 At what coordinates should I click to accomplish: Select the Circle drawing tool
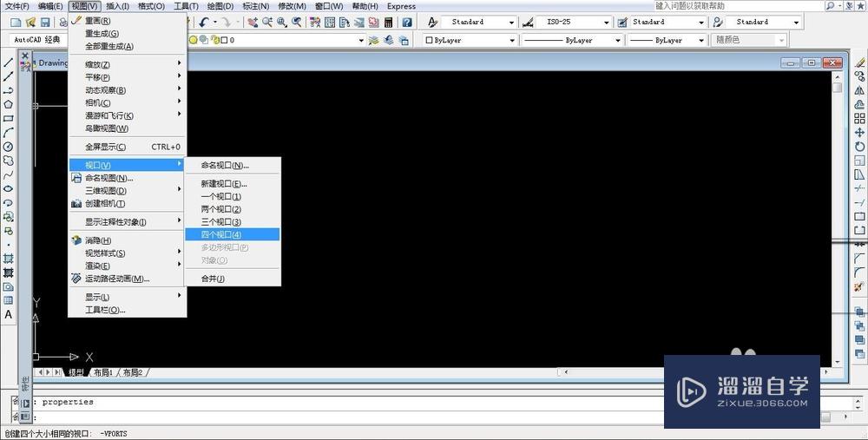[9, 147]
